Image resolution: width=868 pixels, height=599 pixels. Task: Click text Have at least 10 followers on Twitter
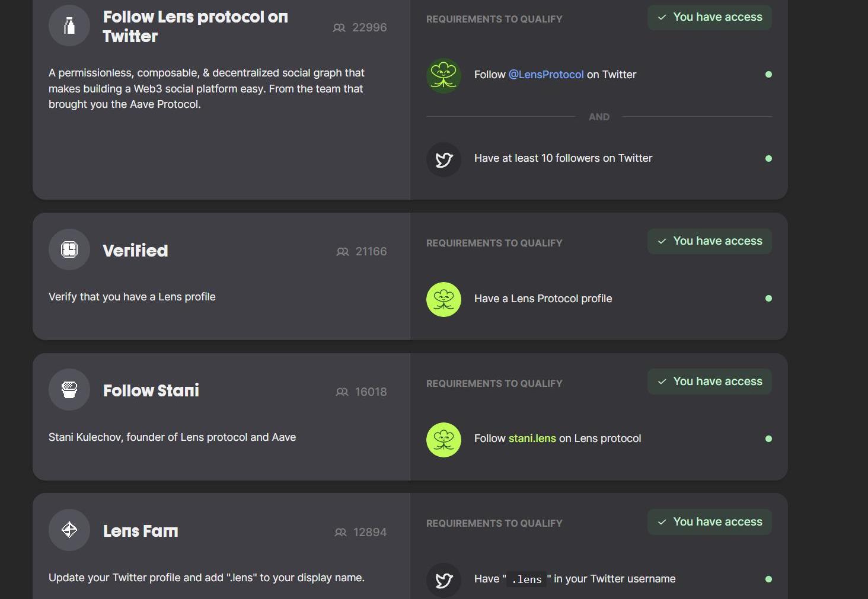point(563,158)
